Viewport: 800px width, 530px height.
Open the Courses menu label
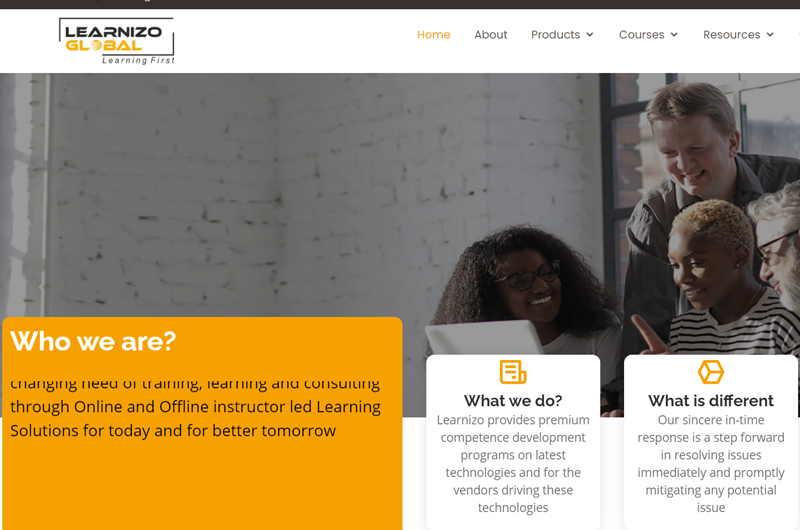point(641,35)
